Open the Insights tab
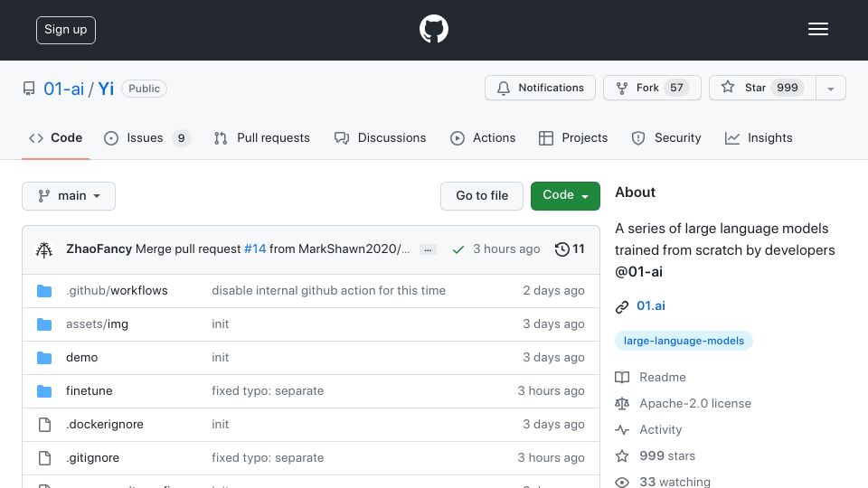The height and width of the screenshot is (488, 868). 759,137
